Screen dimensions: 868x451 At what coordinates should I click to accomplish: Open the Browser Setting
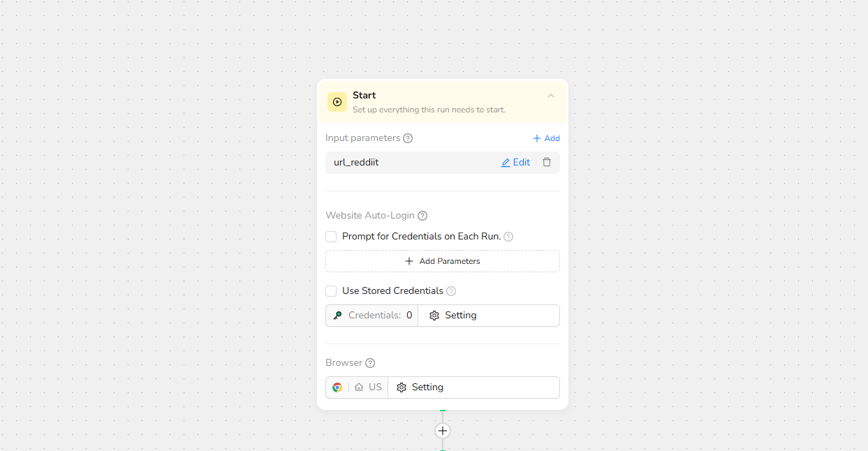pos(420,387)
